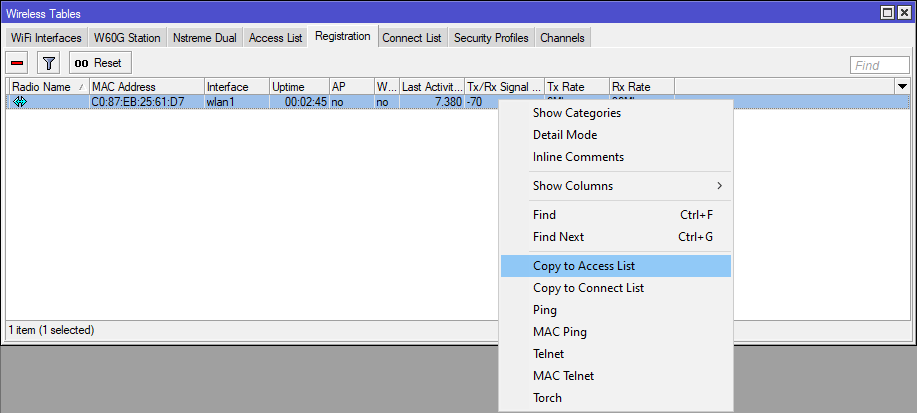Open the Security Profiles tab
The image size is (917, 413).
point(491,38)
